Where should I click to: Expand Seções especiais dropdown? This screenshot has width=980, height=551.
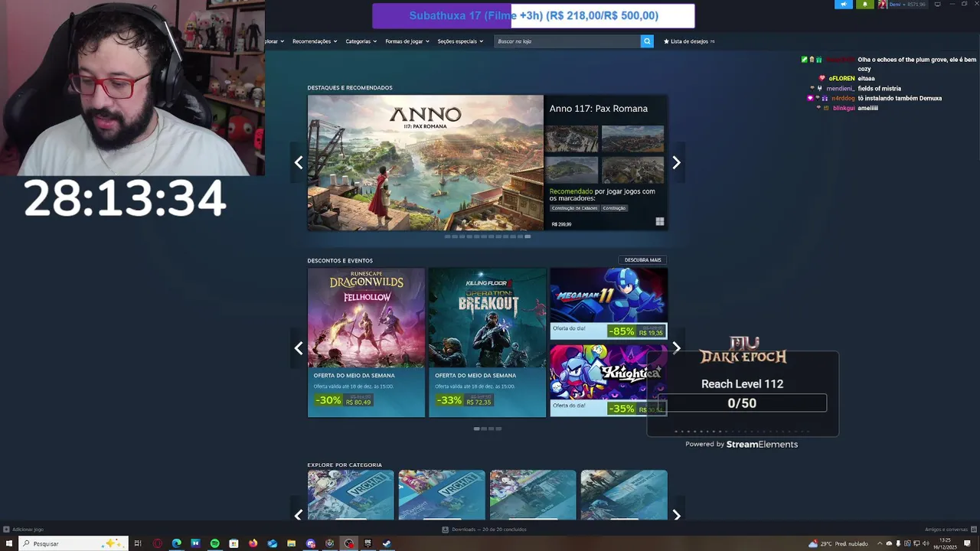[460, 41]
